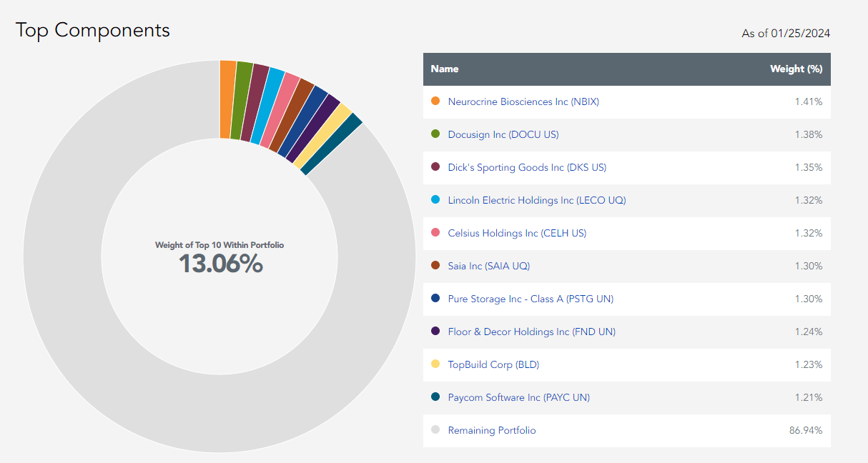868x463 pixels.
Task: Open the Docusign Inc (DOCU US) link
Action: tap(503, 134)
